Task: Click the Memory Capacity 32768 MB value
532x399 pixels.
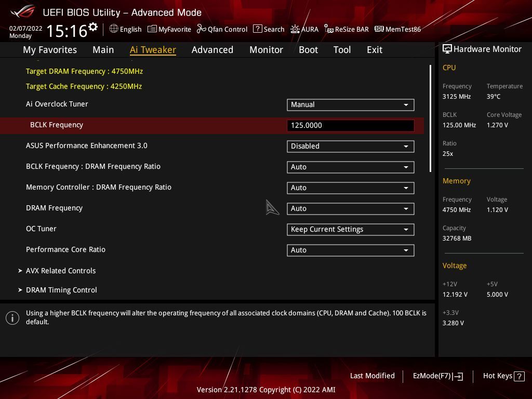Action: 457,238
